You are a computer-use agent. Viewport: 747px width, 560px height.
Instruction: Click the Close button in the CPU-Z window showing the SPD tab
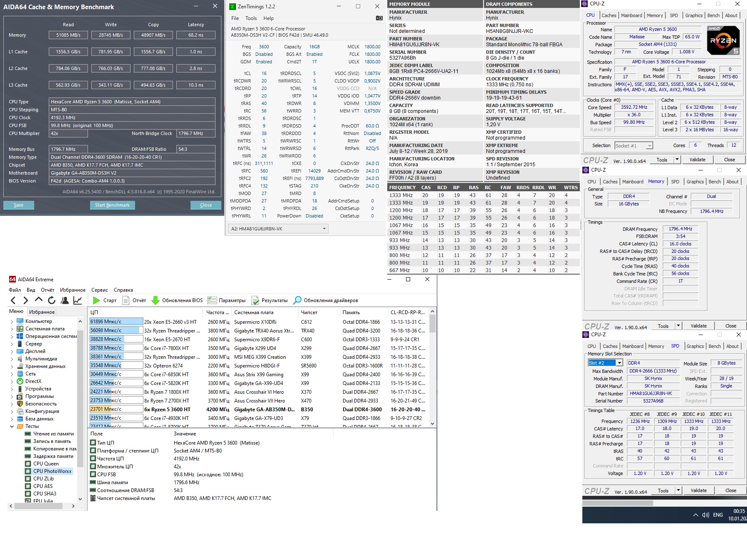click(x=730, y=491)
